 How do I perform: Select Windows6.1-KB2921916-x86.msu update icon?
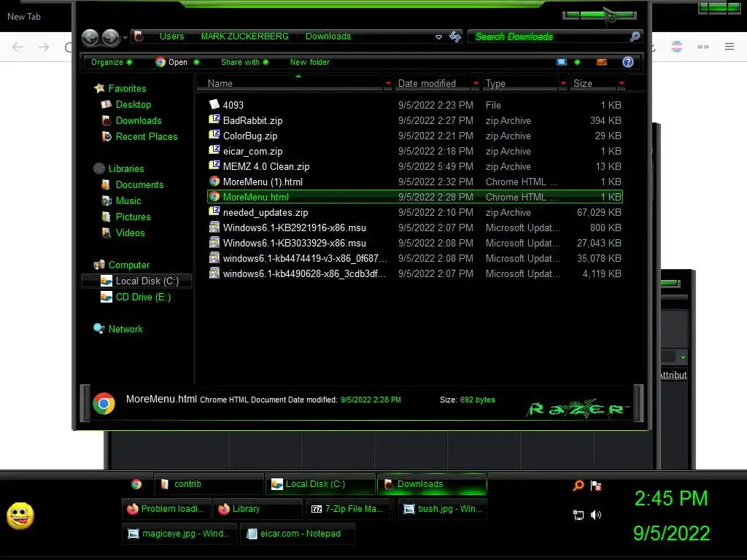point(214,227)
